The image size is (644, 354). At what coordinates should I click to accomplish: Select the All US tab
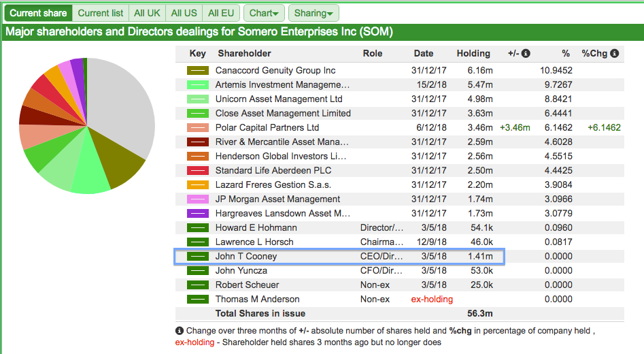(x=184, y=13)
